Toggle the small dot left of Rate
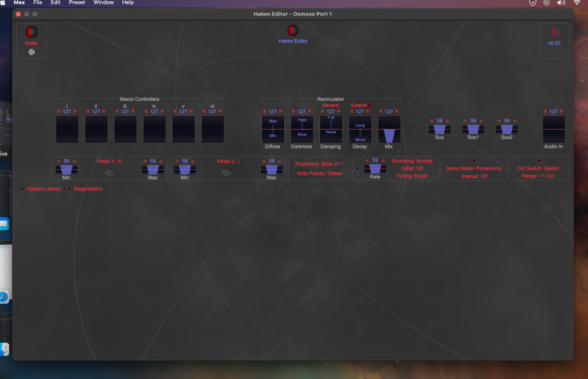 coord(357,169)
